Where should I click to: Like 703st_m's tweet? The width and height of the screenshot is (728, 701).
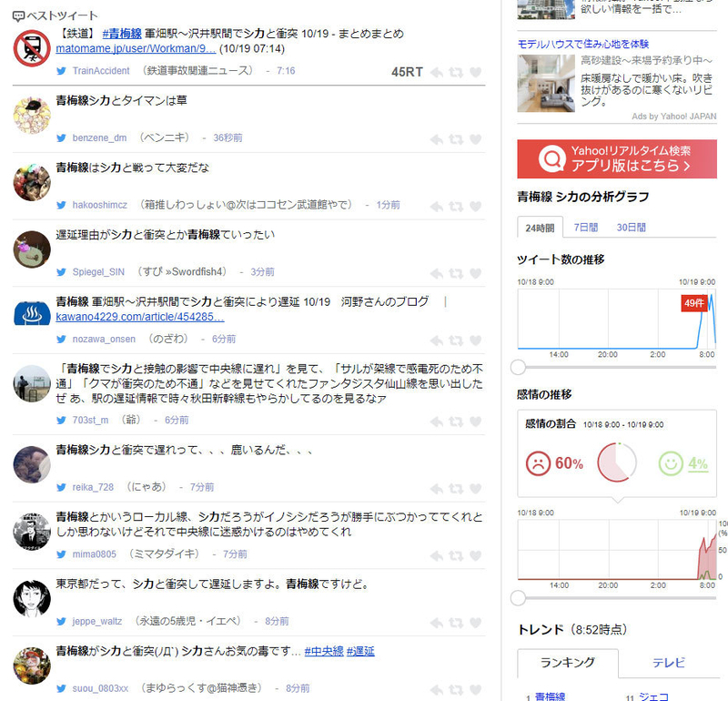coord(475,422)
